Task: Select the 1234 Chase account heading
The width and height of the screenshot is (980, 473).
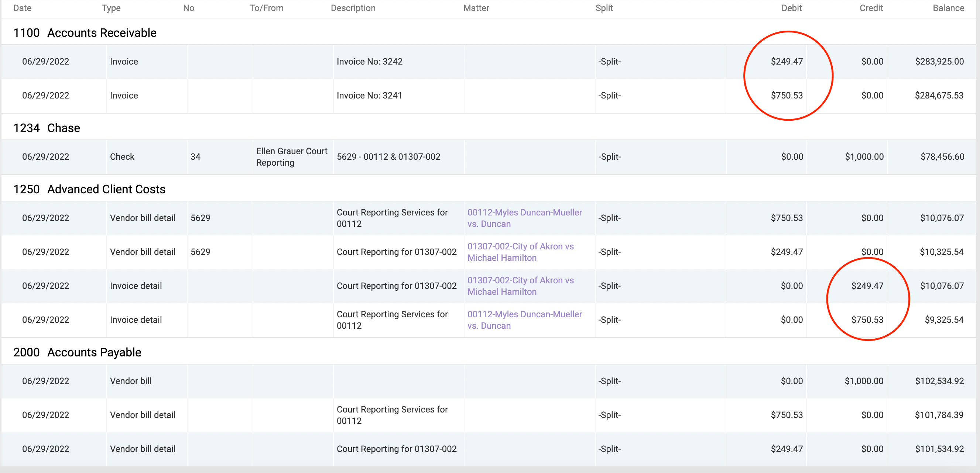Action: coord(47,128)
